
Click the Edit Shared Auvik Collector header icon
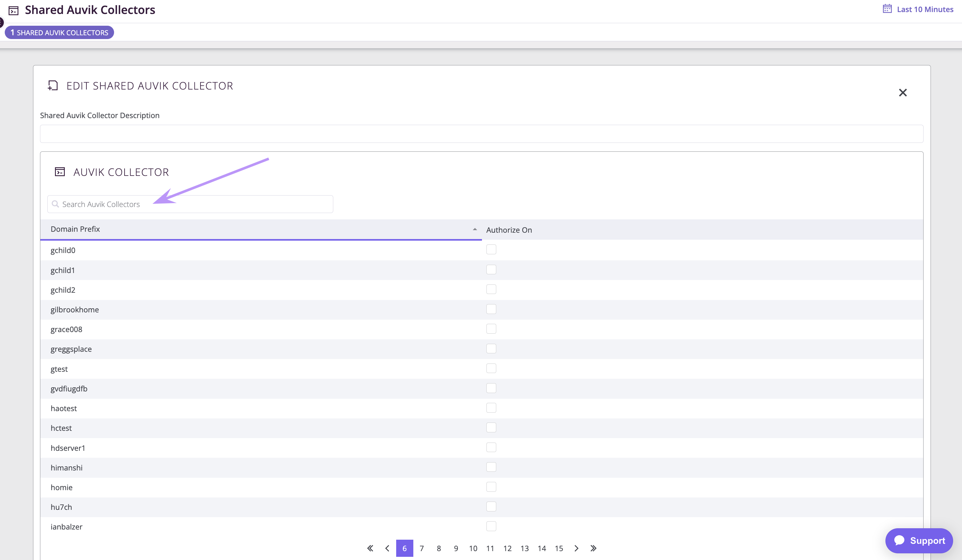(x=53, y=85)
